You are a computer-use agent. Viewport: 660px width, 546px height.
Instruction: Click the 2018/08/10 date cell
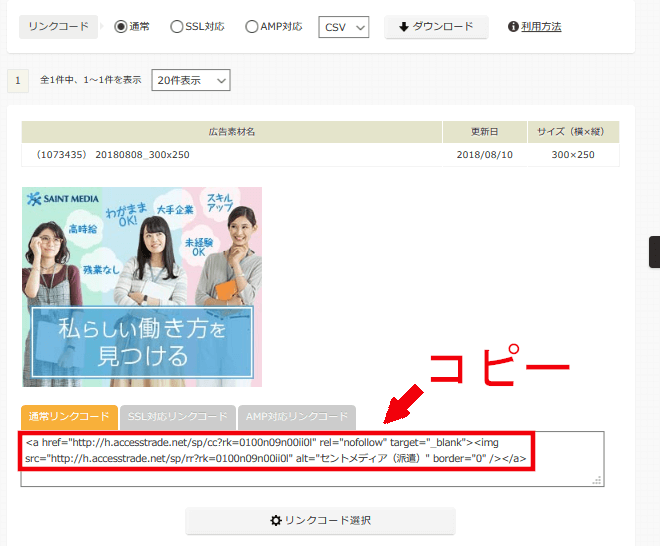tap(484, 154)
